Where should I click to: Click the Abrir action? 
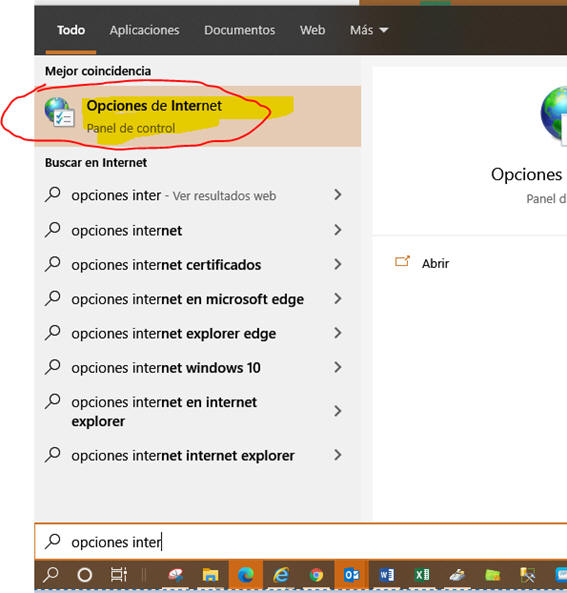435,264
